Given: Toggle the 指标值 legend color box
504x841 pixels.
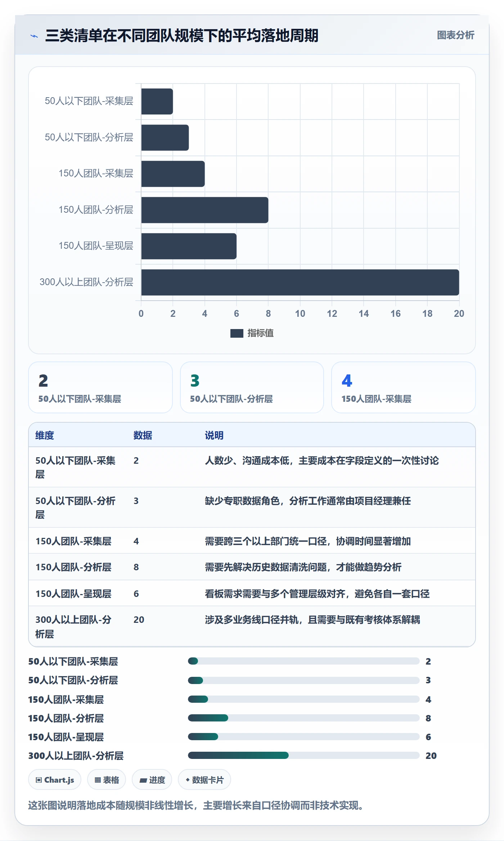Looking at the screenshot, I should [237, 333].
